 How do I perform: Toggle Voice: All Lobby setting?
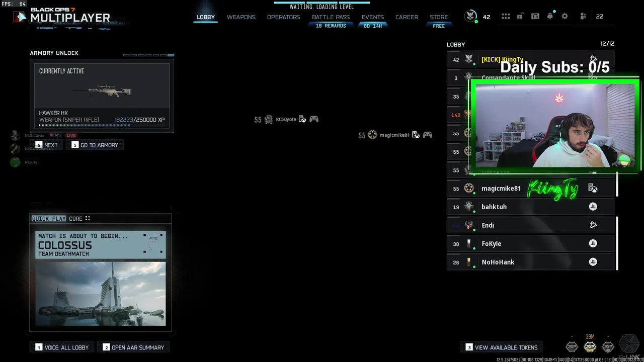pos(62,347)
